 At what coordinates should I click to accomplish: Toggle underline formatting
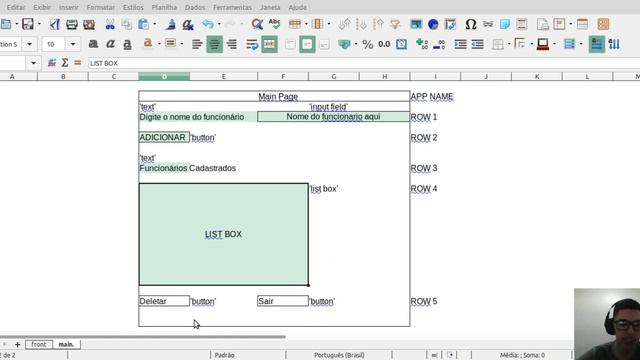coord(127,44)
